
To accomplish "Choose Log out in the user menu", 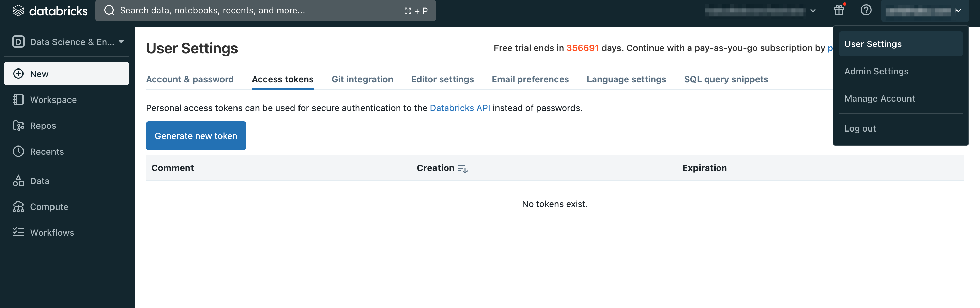I will (x=860, y=128).
